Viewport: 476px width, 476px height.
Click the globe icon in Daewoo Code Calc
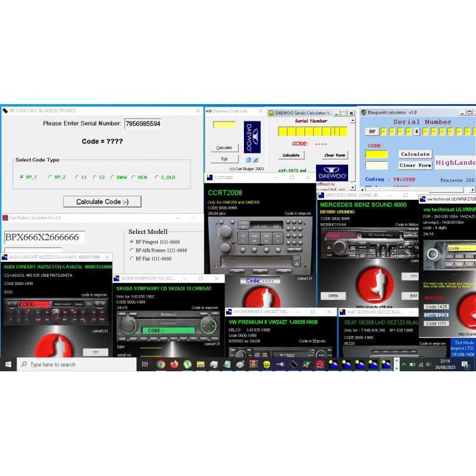(x=254, y=159)
